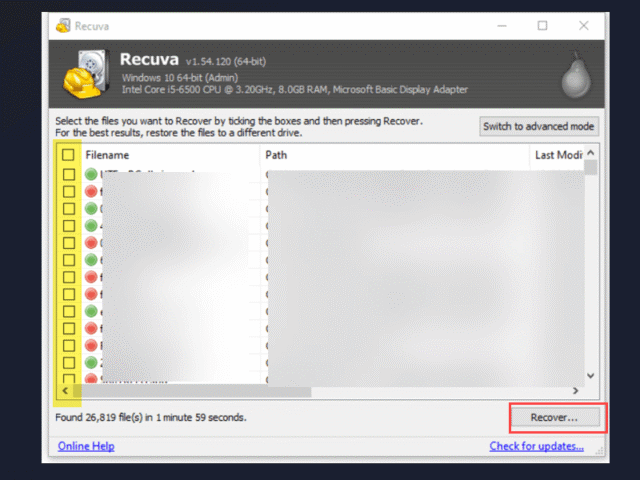Click the green status dot in third file row
The image size is (640, 480).
91,209
